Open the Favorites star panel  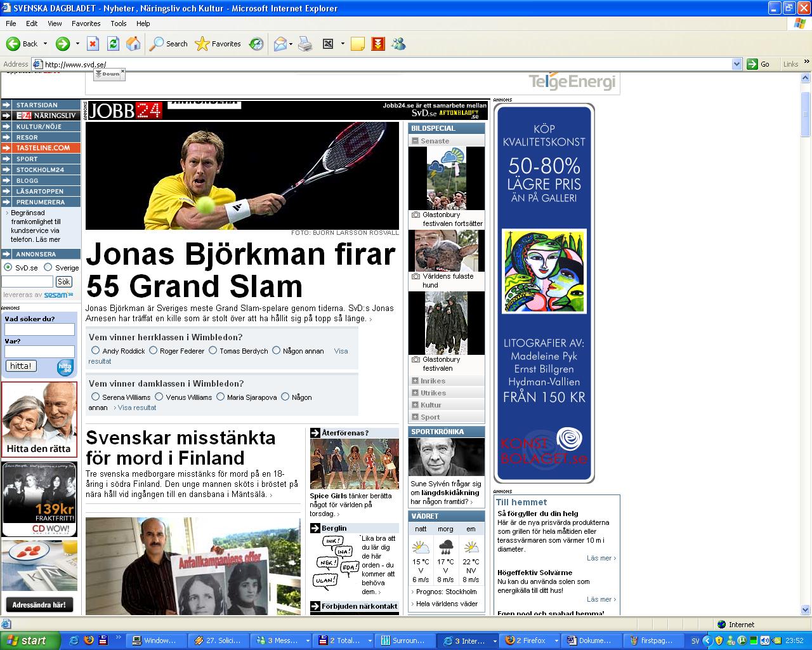click(218, 44)
